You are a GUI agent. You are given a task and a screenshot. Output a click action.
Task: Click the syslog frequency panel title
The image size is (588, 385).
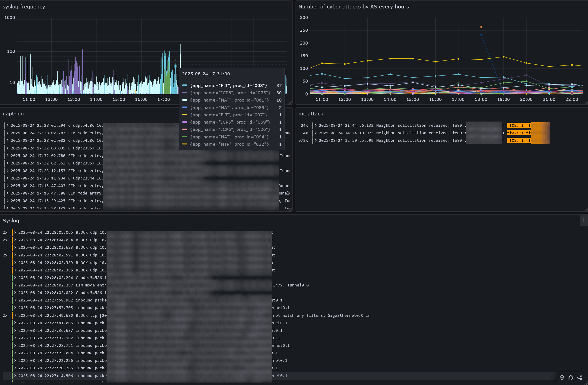coord(24,7)
